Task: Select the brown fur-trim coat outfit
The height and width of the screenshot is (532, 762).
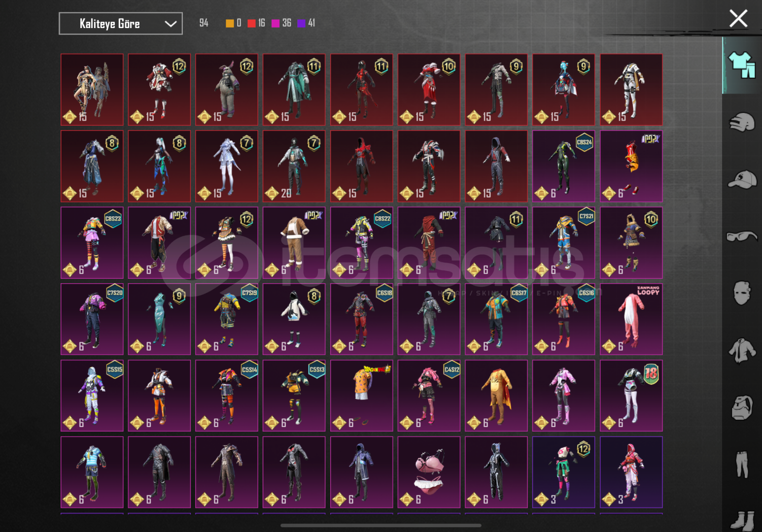Action: pos(294,243)
